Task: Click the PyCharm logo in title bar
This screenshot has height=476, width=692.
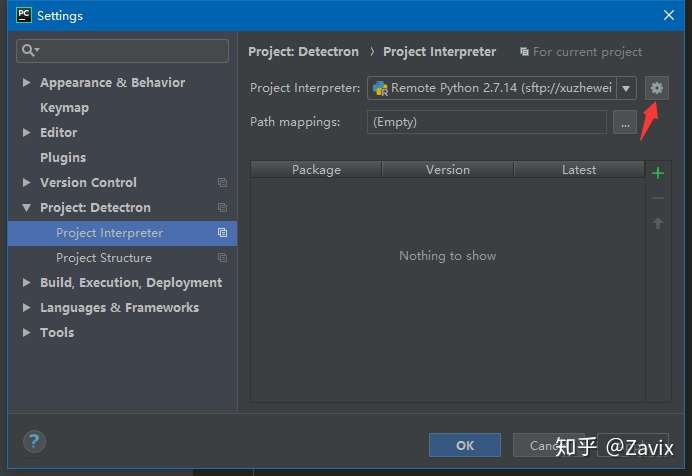Action: [23, 15]
